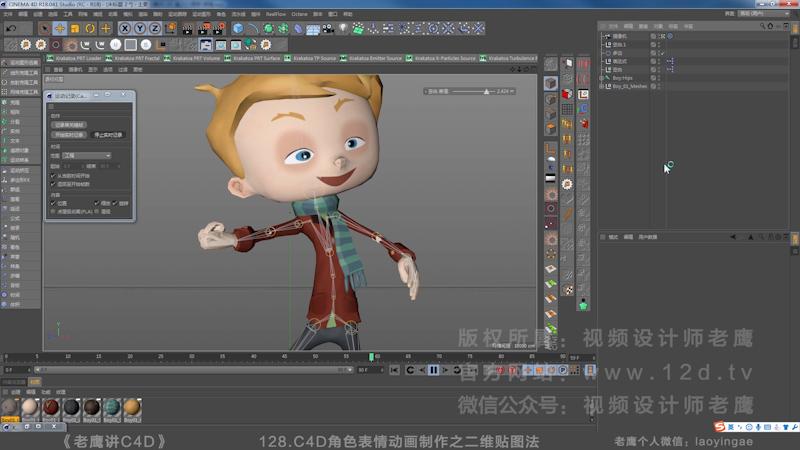This screenshot has width=800, height=450.
Task: Expand the Boy_01_Meshes object tree
Action: pos(602,87)
